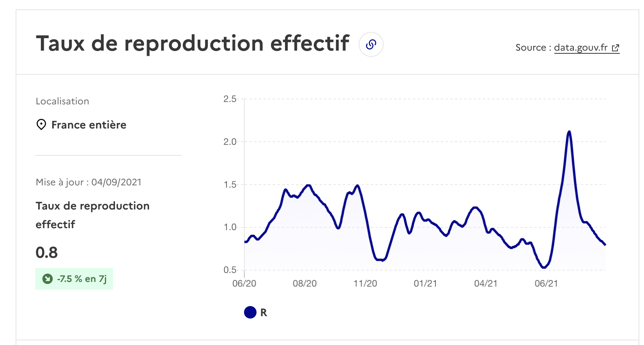This screenshot has height=345, width=644.
Task: Click the 06/20 x-axis label
Action: point(244,283)
